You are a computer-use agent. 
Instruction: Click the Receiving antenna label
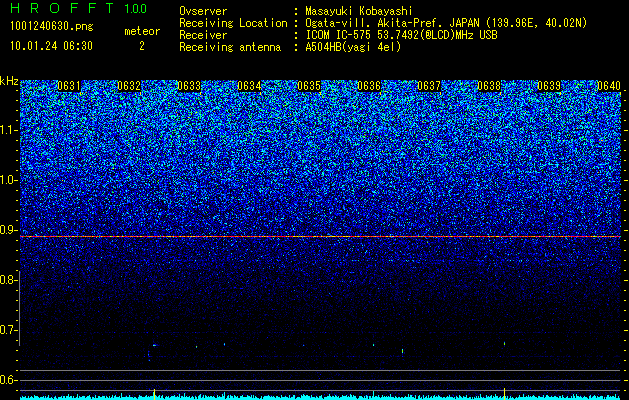(x=230, y=47)
